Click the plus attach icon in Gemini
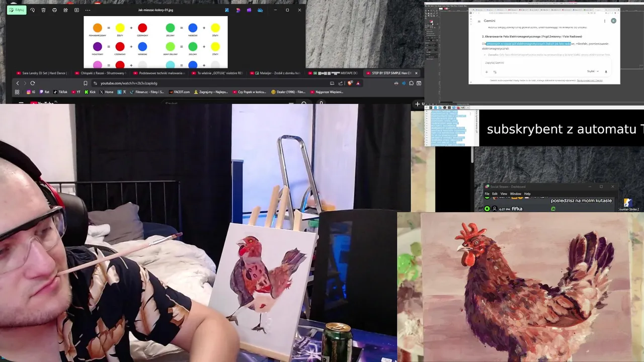 (x=487, y=71)
